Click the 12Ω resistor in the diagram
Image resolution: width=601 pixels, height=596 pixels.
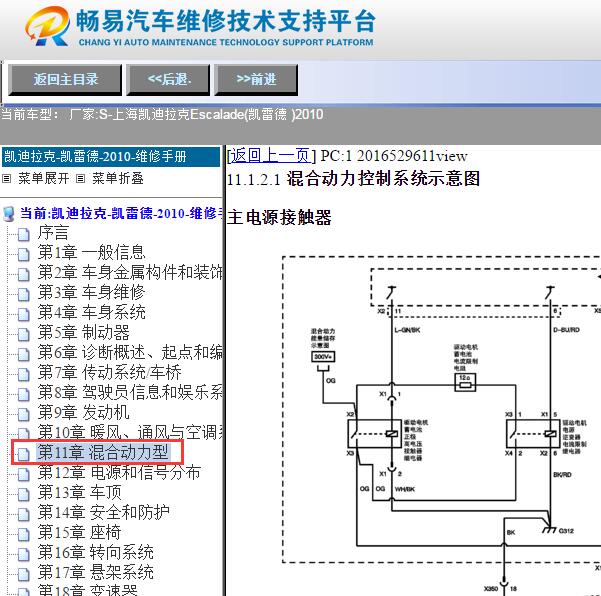pos(465,382)
